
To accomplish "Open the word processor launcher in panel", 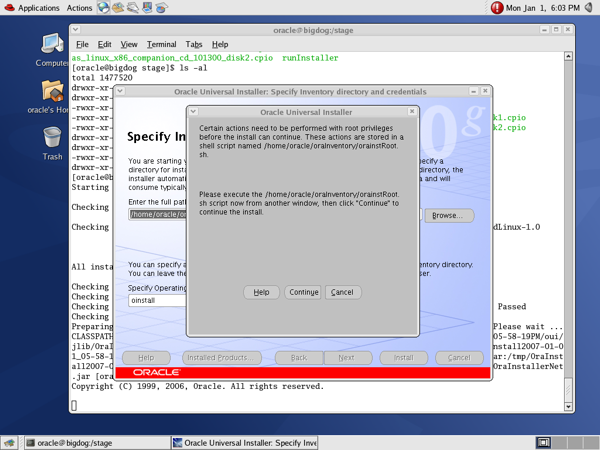I will pos(133,7).
